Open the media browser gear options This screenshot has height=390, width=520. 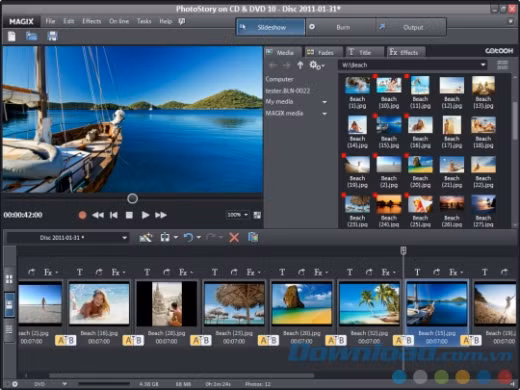316,65
